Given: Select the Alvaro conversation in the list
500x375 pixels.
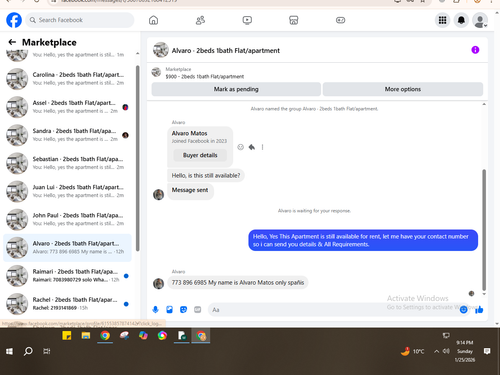Looking at the screenshot, I should (68, 248).
